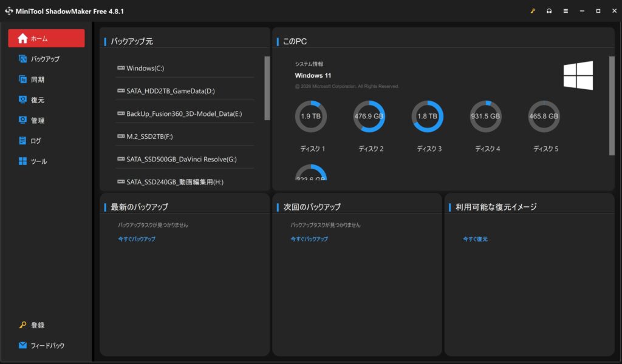The width and height of the screenshot is (622, 364).
Task: Click the drive icon beside SATA_SSD500GB_DaVinci Resolve(G:)
Action: [121, 159]
